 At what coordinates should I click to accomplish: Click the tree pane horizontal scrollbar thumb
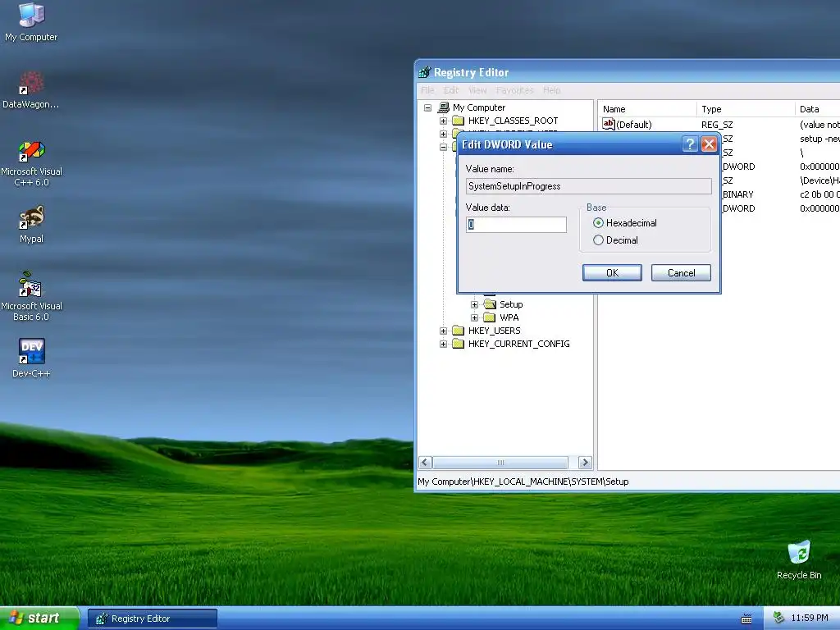pos(500,463)
